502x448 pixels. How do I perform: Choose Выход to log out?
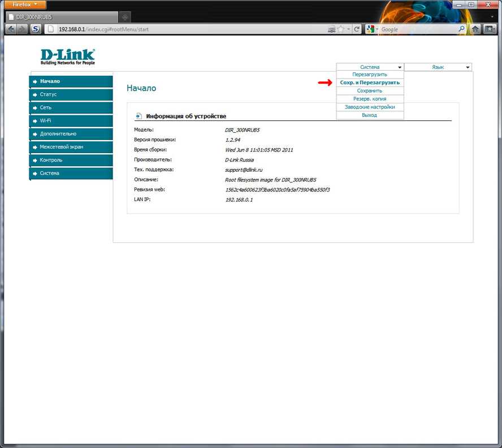click(x=370, y=115)
